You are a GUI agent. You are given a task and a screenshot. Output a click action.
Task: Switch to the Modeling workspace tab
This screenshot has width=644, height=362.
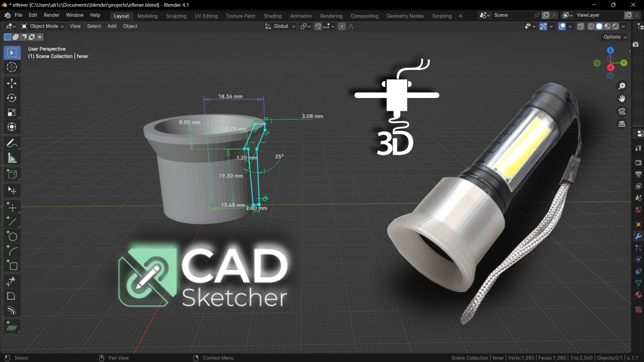click(x=147, y=16)
